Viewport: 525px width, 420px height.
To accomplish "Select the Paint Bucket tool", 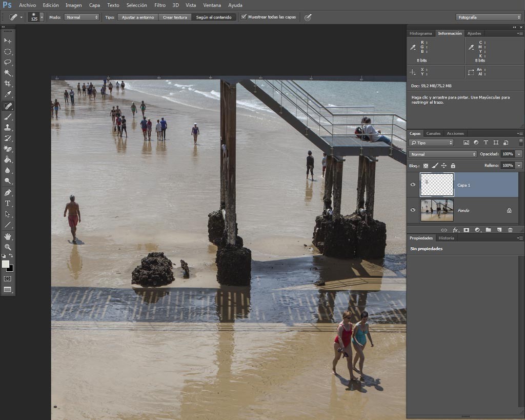I will tap(8, 159).
